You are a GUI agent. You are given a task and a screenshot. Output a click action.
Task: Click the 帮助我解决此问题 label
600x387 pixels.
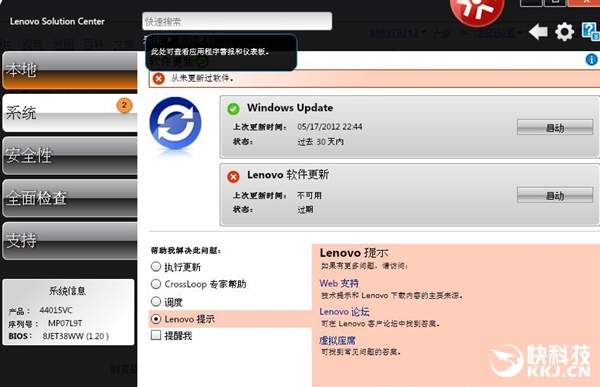186,251
